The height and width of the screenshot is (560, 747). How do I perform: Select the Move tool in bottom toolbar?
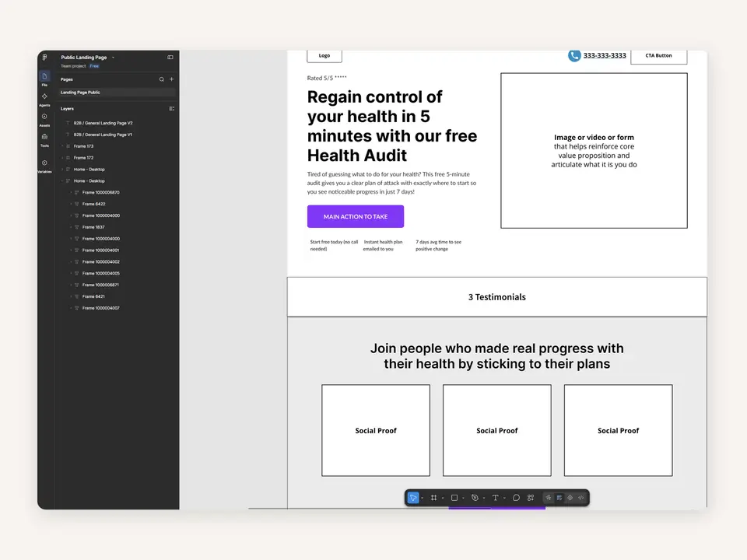point(413,498)
